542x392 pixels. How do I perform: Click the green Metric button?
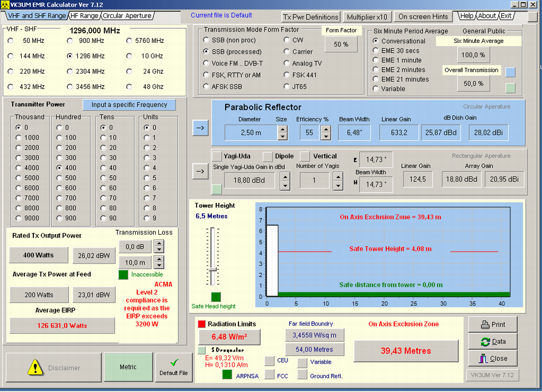click(128, 367)
